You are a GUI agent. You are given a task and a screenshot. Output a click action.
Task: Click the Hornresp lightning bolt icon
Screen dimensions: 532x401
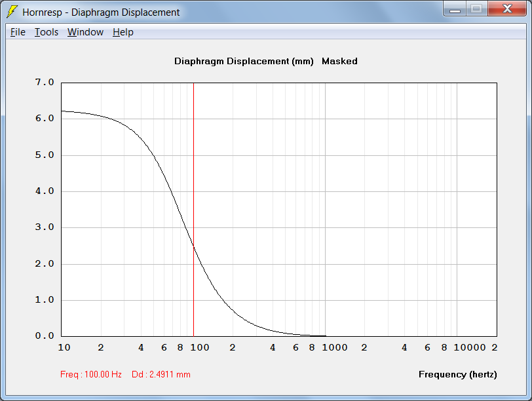click(12, 12)
